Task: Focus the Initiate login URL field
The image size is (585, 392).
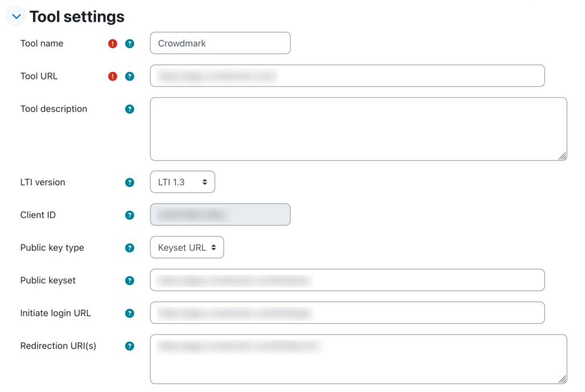Action: [x=347, y=313]
